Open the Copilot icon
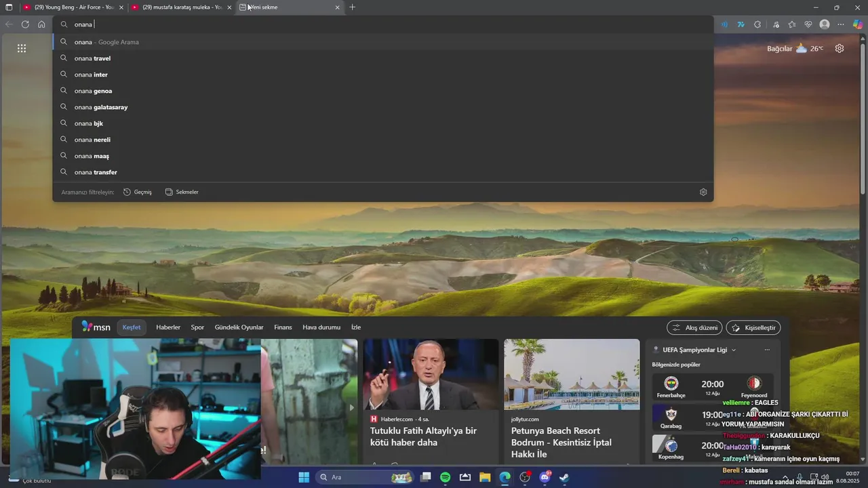Viewport: 868px width, 488px height. 858,24
